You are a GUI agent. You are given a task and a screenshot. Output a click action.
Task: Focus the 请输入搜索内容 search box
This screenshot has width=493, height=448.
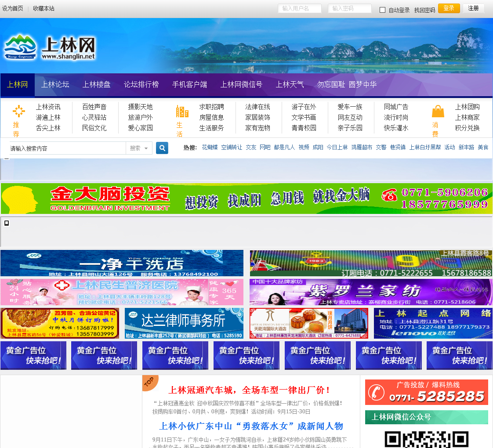67,148
